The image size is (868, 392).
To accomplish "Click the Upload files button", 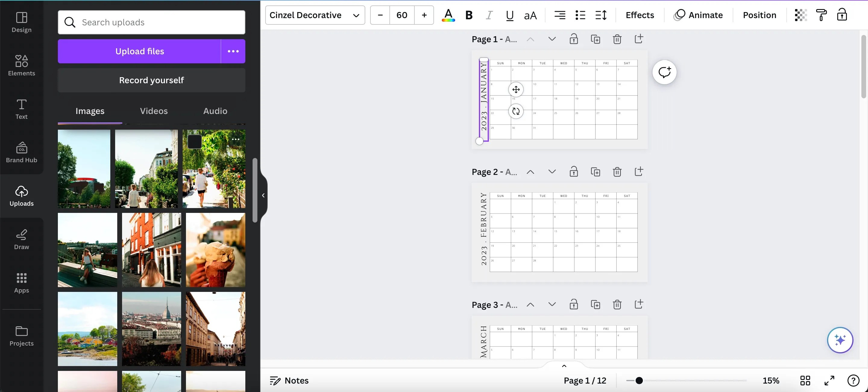I will tap(139, 51).
